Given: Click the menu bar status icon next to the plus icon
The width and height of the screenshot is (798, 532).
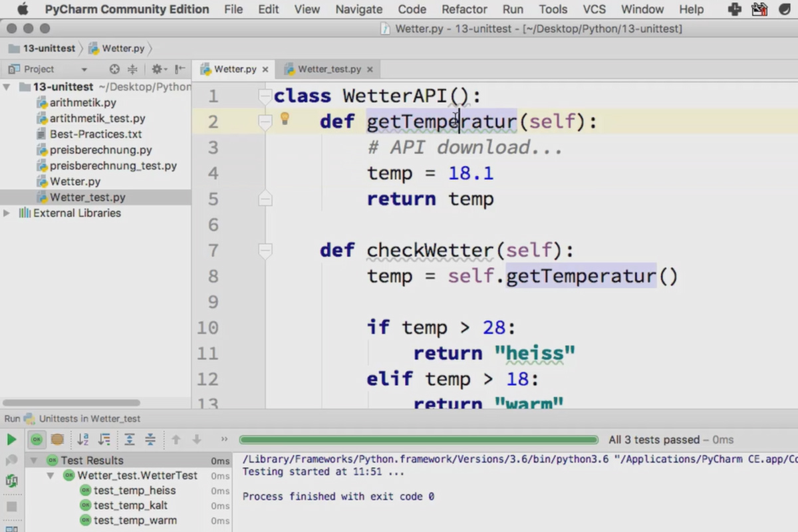Looking at the screenshot, I should 759,9.
